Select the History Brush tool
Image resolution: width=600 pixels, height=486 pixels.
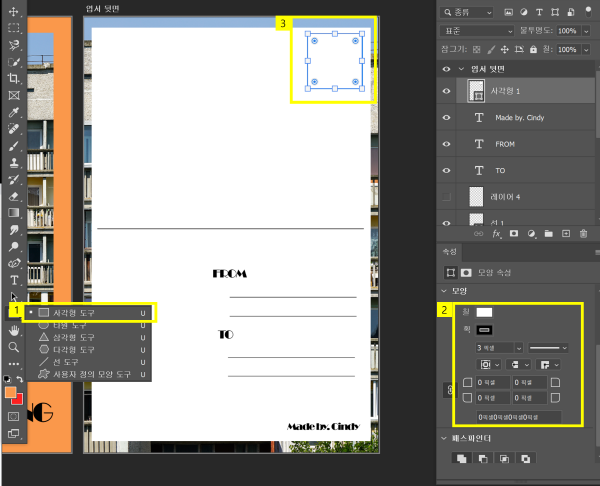click(14, 179)
